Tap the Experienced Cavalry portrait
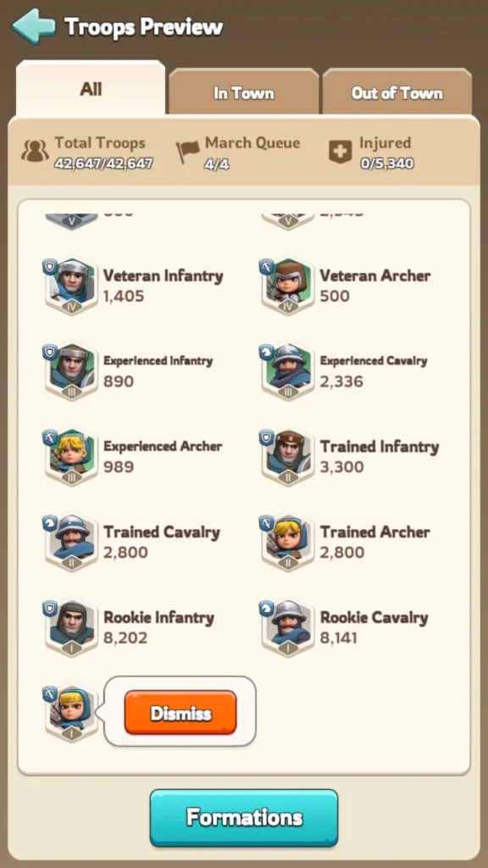488x868 pixels. coord(287,371)
